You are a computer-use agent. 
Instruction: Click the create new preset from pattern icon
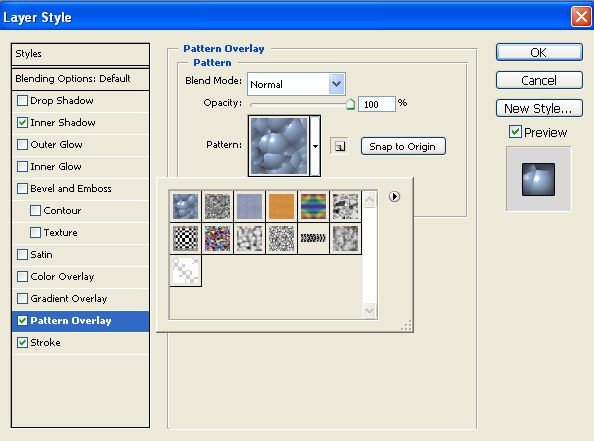[x=339, y=146]
